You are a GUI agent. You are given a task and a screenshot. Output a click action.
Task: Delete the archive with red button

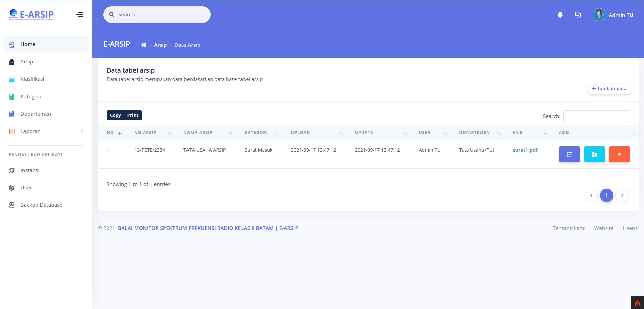point(619,154)
